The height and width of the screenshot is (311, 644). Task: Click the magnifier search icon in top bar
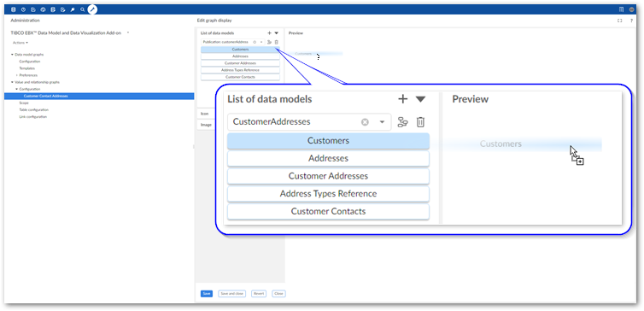tap(83, 9)
